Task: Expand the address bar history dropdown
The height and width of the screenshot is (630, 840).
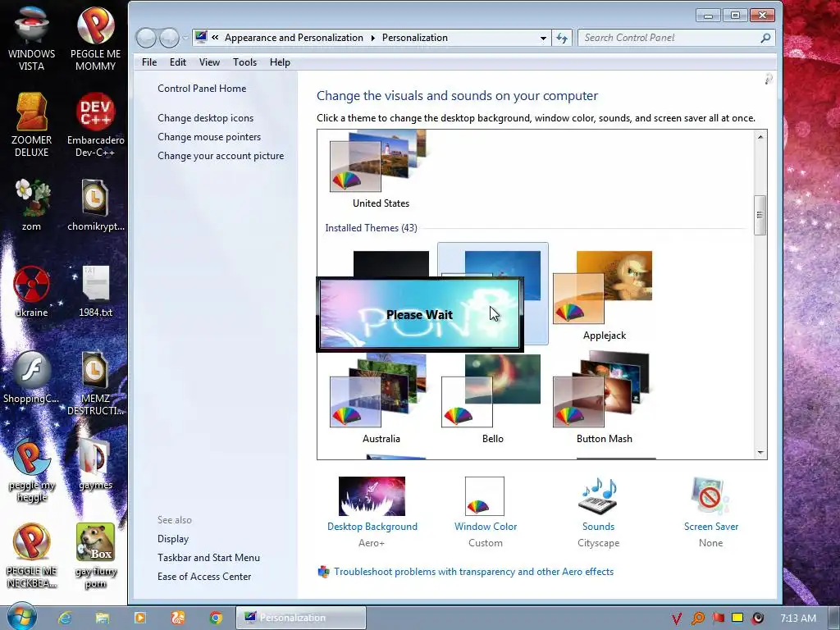Action: point(543,38)
